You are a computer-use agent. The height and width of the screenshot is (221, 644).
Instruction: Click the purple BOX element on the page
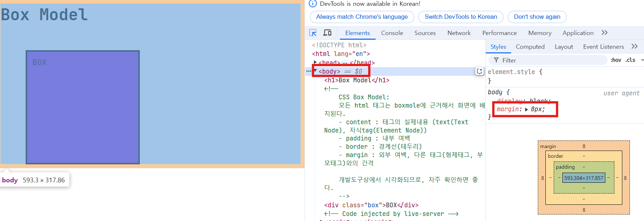(x=83, y=107)
